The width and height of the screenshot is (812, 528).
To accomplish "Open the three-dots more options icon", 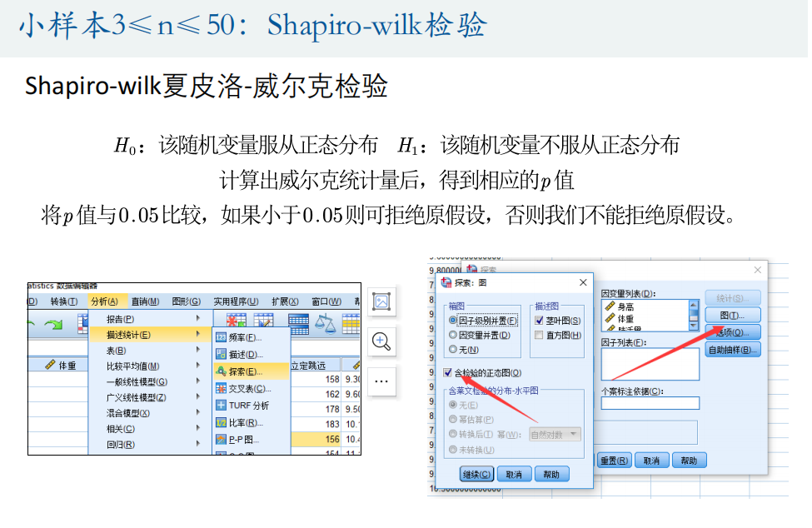I will [x=381, y=381].
